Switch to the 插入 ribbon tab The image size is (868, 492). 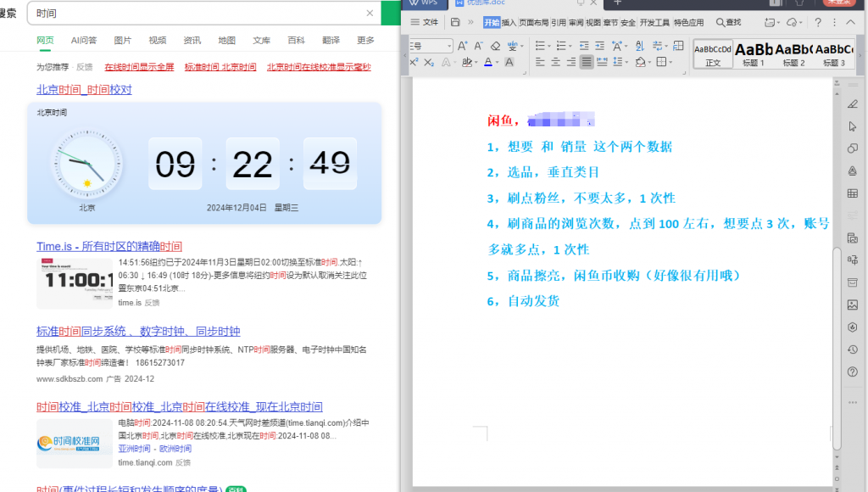[x=509, y=23]
